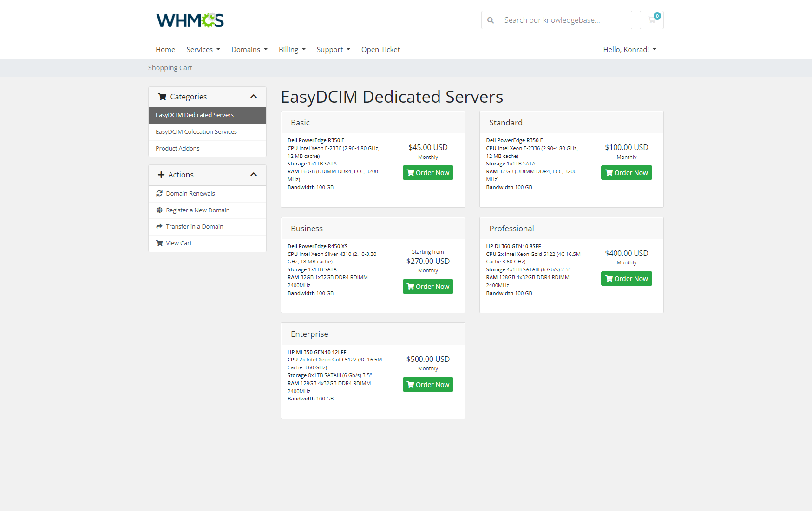Click the Shopping Cart breadcrumb

[170, 68]
